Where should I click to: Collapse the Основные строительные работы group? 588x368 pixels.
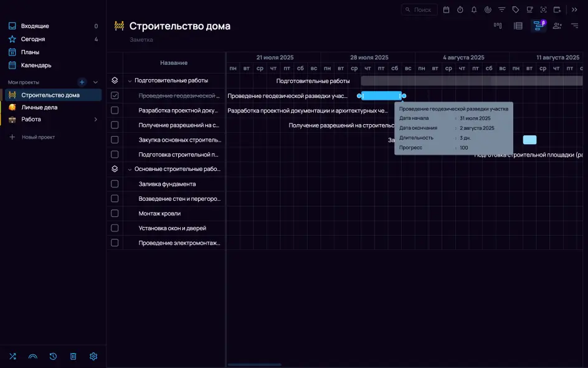129,169
